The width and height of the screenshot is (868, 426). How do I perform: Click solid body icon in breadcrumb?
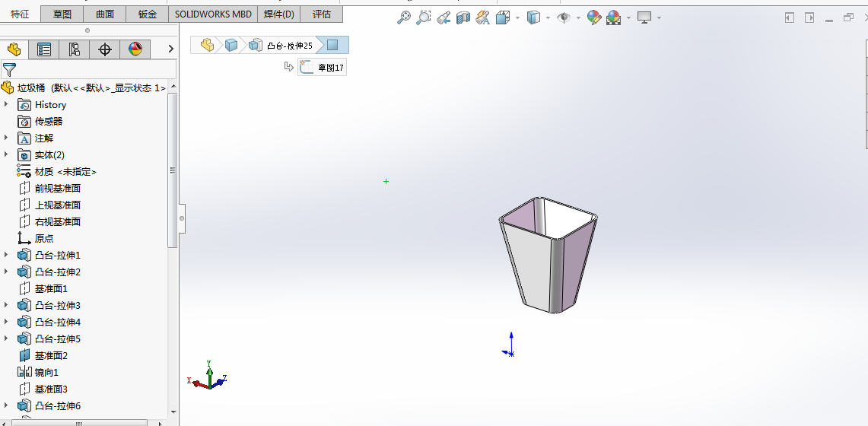click(x=231, y=45)
